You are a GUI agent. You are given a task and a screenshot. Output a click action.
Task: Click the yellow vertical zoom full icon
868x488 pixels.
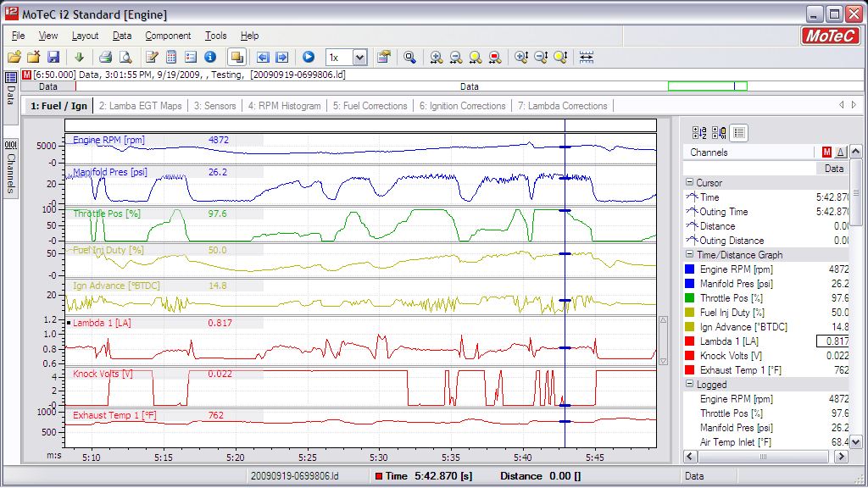560,57
